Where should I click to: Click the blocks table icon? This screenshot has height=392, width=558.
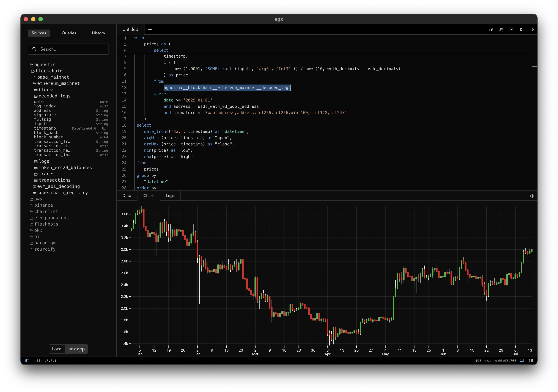(36, 90)
